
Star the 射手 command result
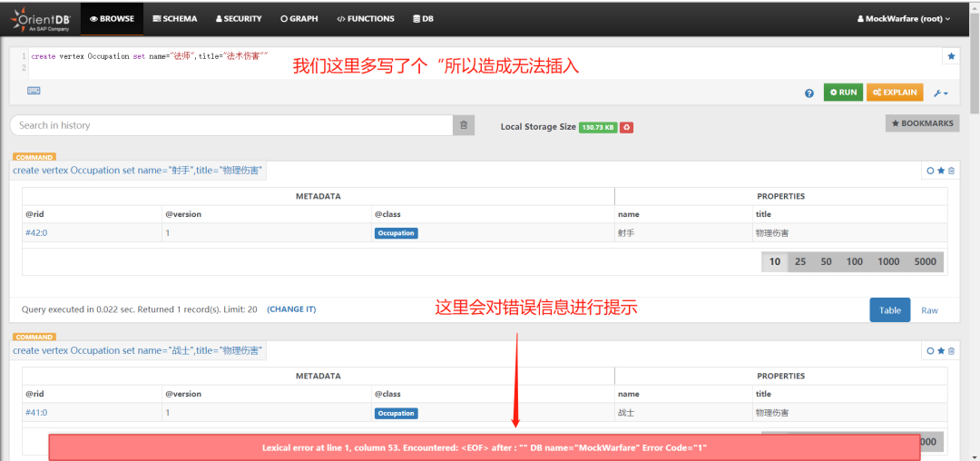[941, 171]
